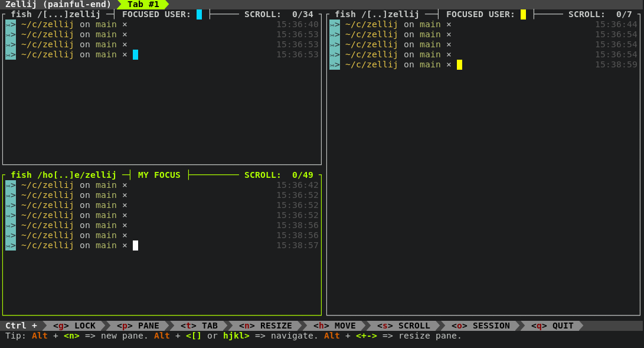Screen dimensions: 644x348
Task: Click the × exit-status icon beside main branch
Action: click(125, 245)
